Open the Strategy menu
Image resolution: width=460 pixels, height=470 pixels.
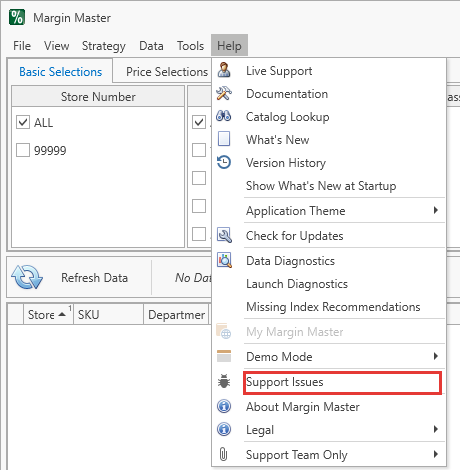104,46
